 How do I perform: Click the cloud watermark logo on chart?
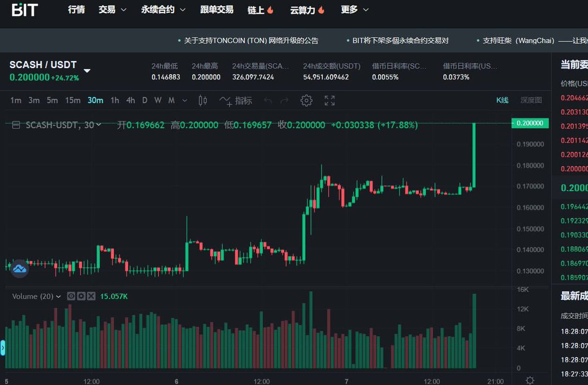[x=20, y=269]
